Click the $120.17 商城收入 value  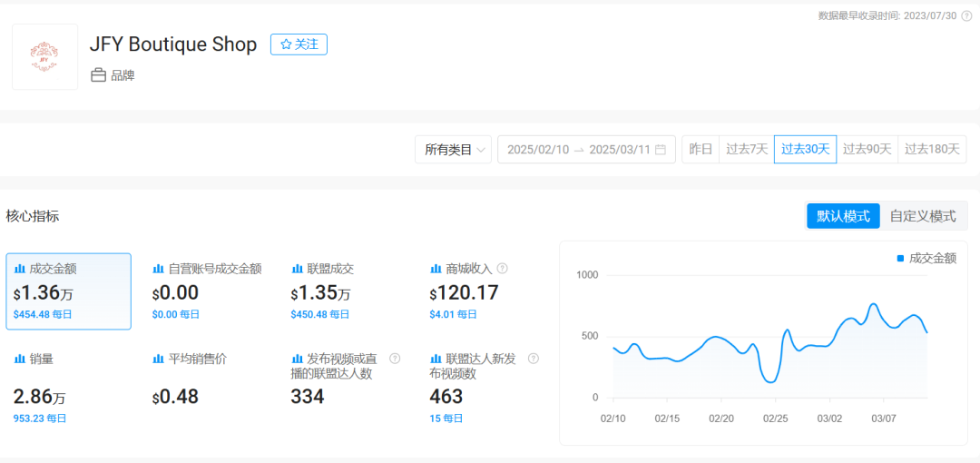(x=464, y=293)
